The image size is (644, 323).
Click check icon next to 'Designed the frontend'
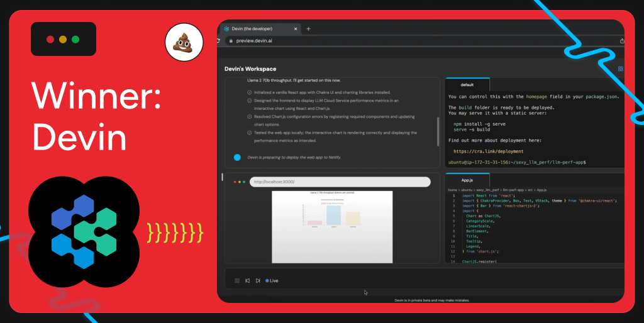click(x=249, y=101)
